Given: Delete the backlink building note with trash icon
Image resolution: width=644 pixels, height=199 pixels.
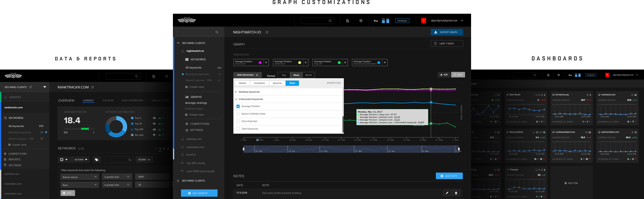Looking at the screenshot, I should point(456,193).
